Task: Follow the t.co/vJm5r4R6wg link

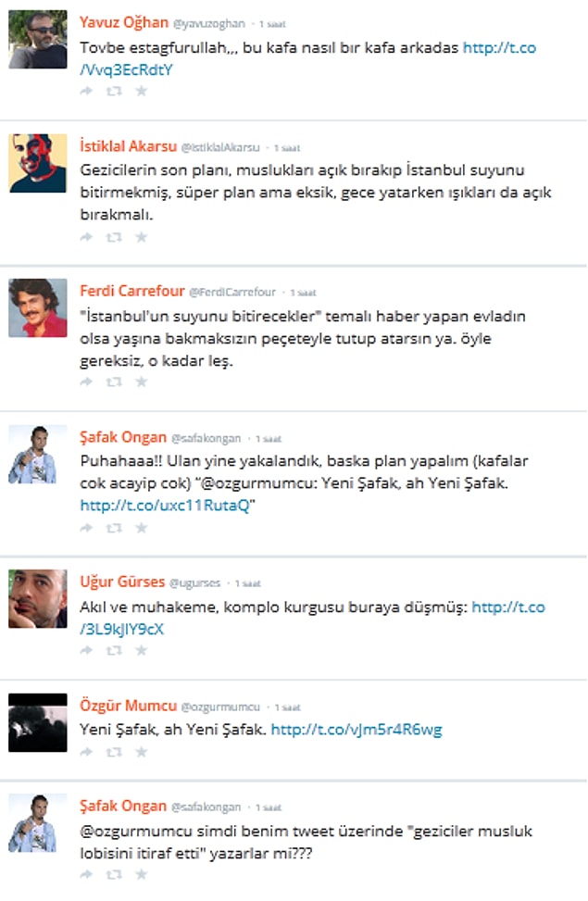Action: pos(357,730)
